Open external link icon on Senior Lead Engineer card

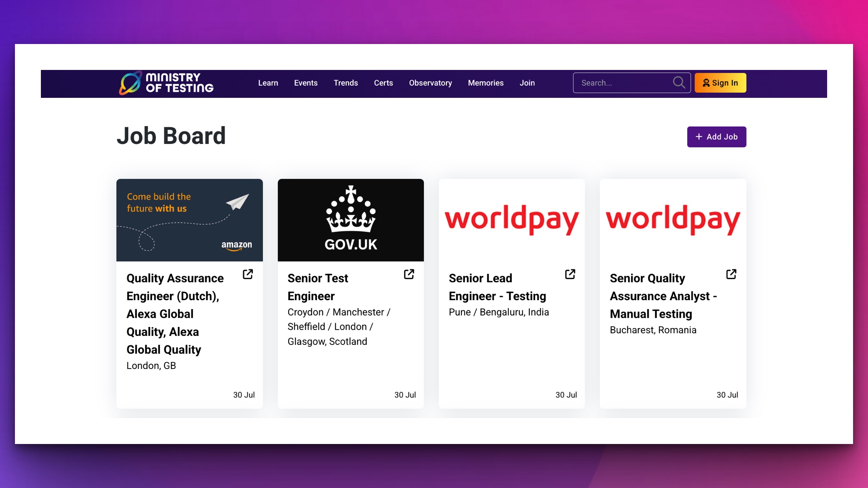[570, 274]
